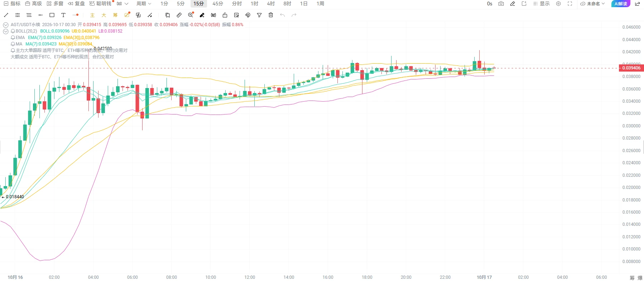Toggle the 筹 chip distribution button

pos(115,15)
